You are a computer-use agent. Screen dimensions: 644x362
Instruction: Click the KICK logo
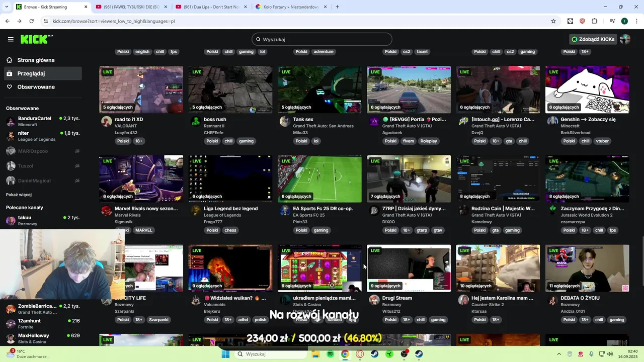(36, 39)
